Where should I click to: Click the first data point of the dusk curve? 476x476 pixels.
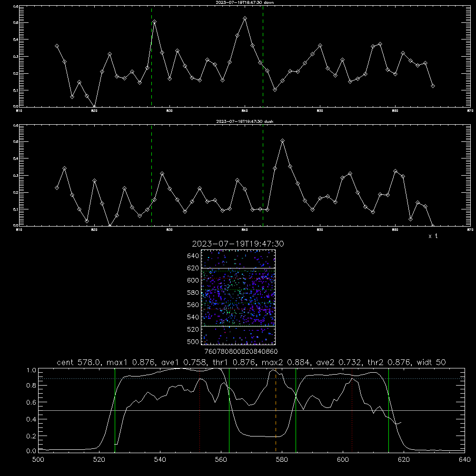pos(57,188)
